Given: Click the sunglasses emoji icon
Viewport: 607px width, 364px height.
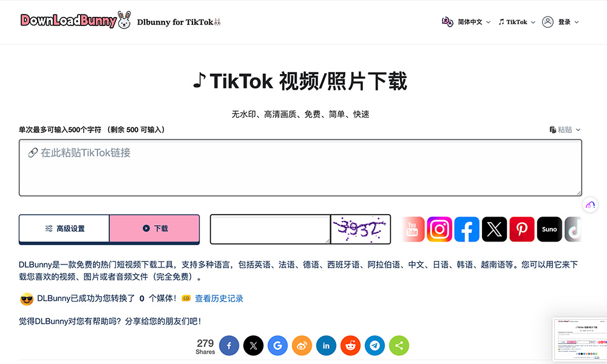Looking at the screenshot, I should (27, 298).
